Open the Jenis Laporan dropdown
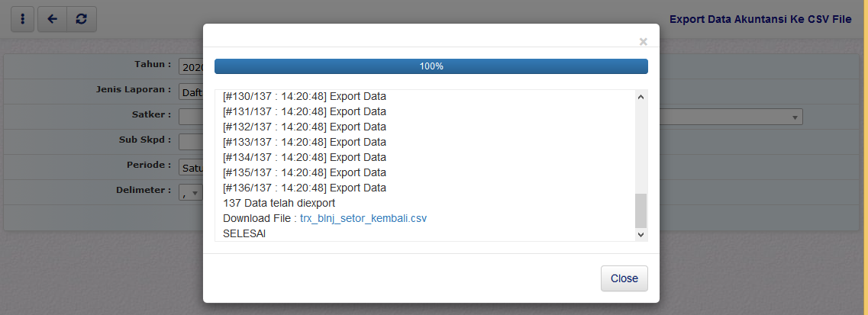Screen dimensions: 868x315 point(191,92)
